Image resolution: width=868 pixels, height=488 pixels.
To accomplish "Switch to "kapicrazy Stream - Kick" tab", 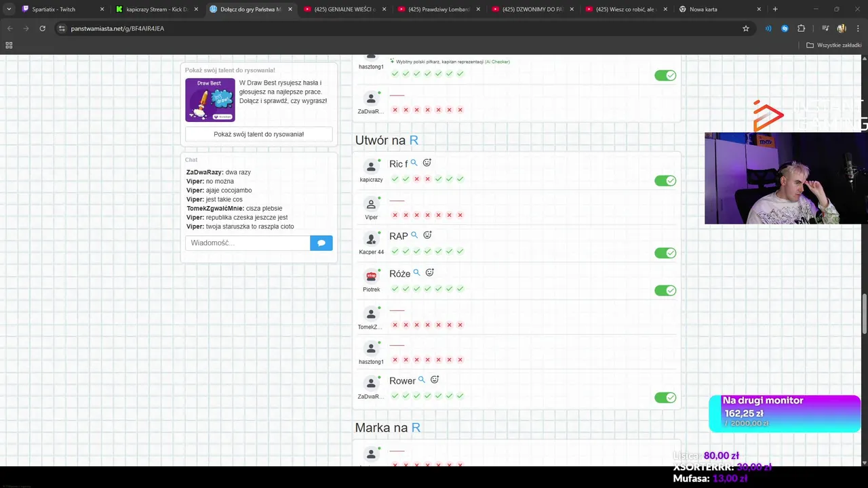I will pyautogui.click(x=156, y=9).
